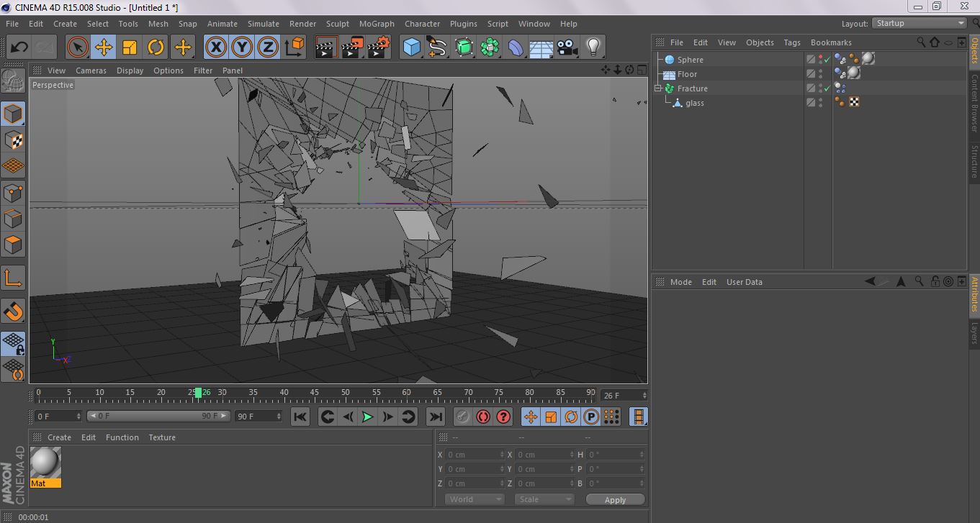Select the Mat material thumbnail
This screenshot has height=523, width=980.
click(45, 463)
